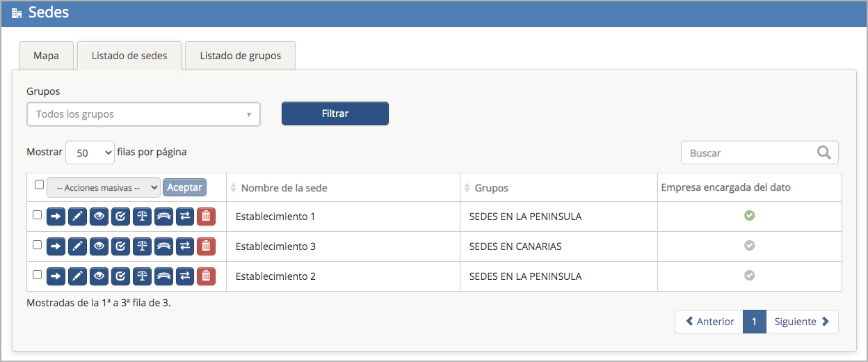Click the pencil edit icon for Establecimiento 1
The width and height of the screenshot is (868, 362).
pyautogui.click(x=78, y=217)
